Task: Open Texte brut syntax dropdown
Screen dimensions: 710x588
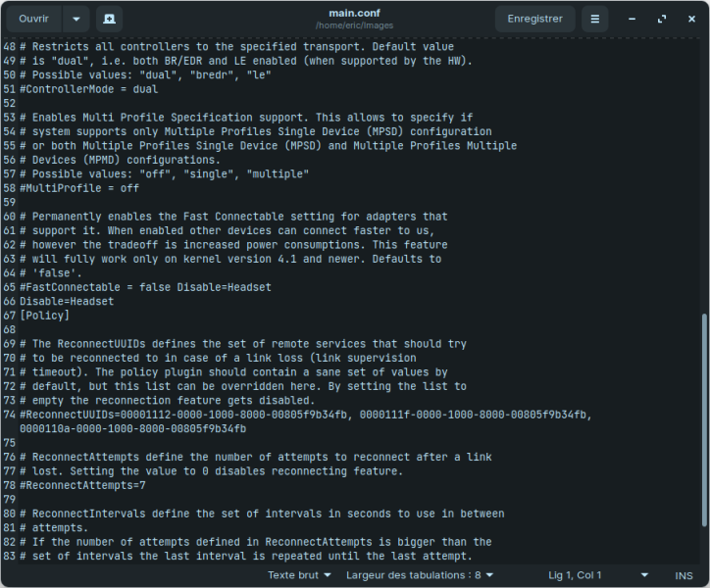Action: 299,575
